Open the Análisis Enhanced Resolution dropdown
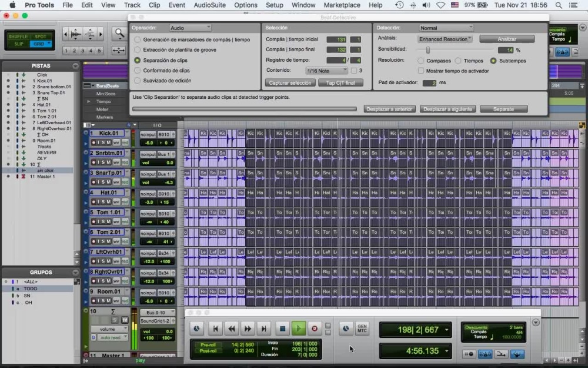The image size is (588, 368). pyautogui.click(x=445, y=39)
